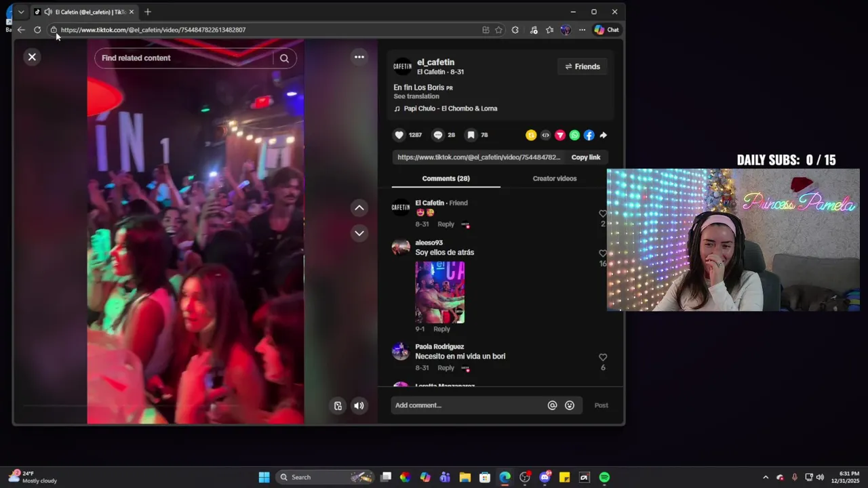The image size is (868, 488).
Task: Mute the El Cafetin tab audio icon
Action: point(48,12)
